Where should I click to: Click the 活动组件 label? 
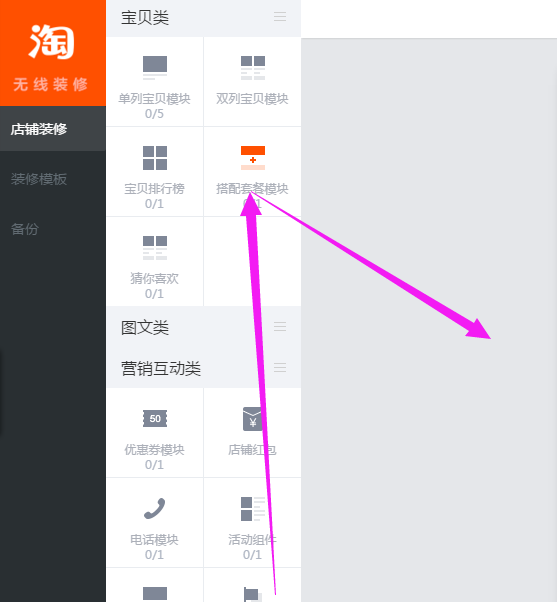pyautogui.click(x=252, y=540)
